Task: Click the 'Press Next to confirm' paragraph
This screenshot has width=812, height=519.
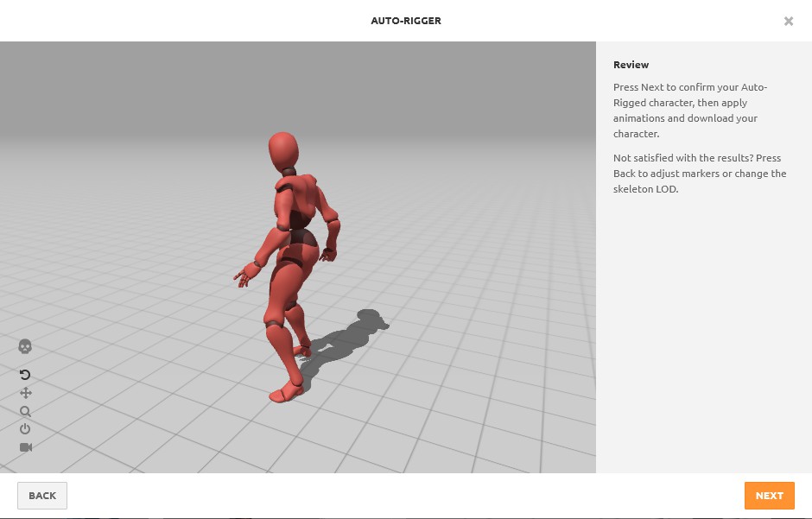Action: (x=690, y=111)
